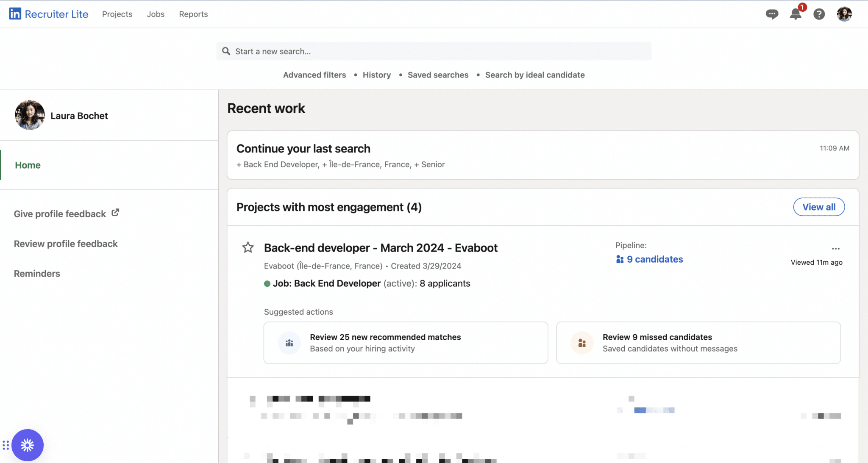Screen dimensions: 868x463
Task: Click the Recruiter Lite logo
Action: 48,13
